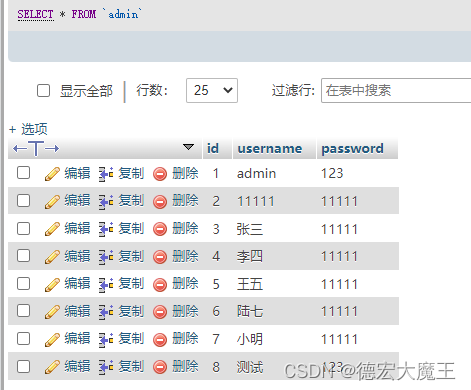Click the `admin` table name in SQL query
Screen dimensions: 471x390
pyautogui.click(x=123, y=14)
